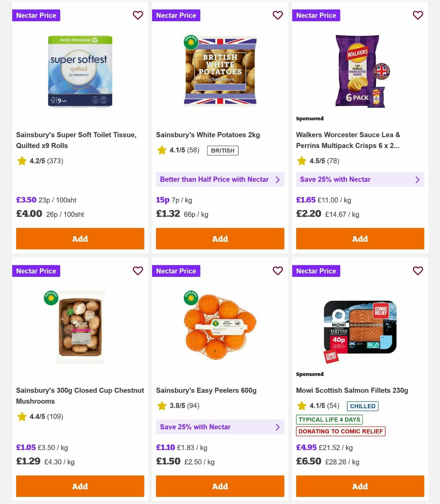This screenshot has width=440, height=504.
Task: Click the BRITISH tag on White Potatoes
Action: coord(222,150)
